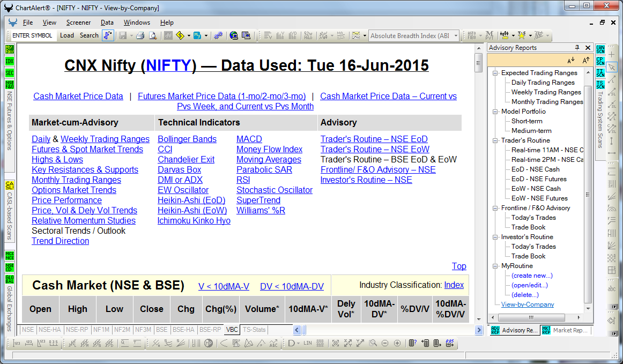Open the Absolute Breadth Index dropdown
Screen dimensions: 623x364
[x=456, y=36]
